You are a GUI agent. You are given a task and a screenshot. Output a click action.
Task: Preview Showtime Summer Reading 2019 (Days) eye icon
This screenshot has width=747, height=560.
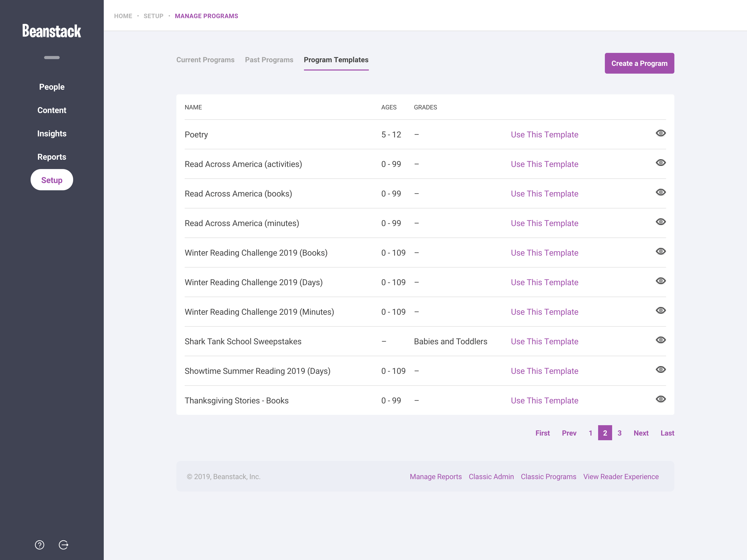661,370
